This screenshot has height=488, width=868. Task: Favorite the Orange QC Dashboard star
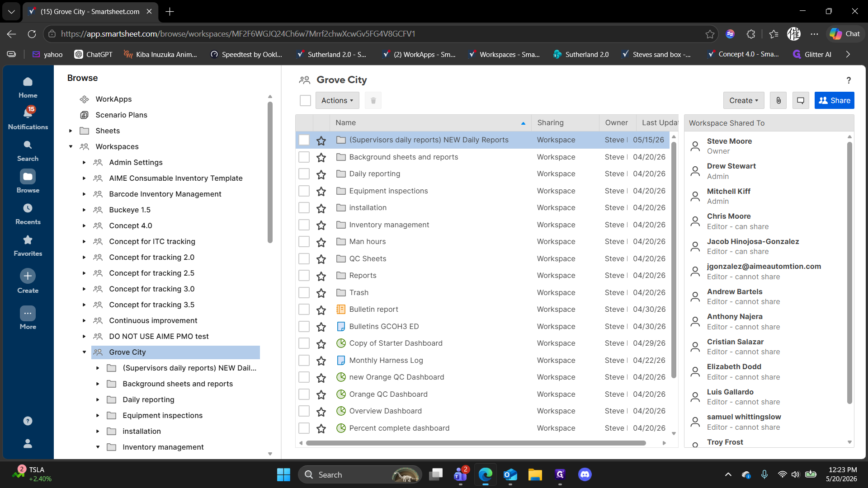pyautogui.click(x=321, y=394)
